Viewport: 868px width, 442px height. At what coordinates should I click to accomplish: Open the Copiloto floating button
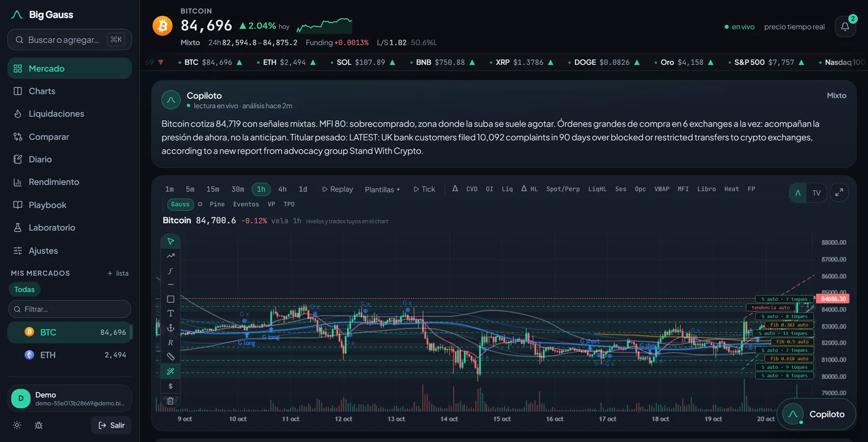(x=816, y=414)
